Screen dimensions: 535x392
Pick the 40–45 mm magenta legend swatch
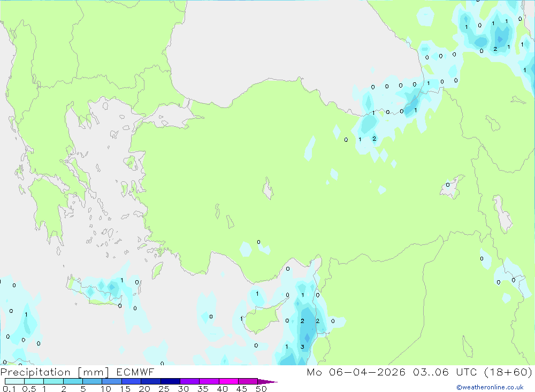coord(228,381)
